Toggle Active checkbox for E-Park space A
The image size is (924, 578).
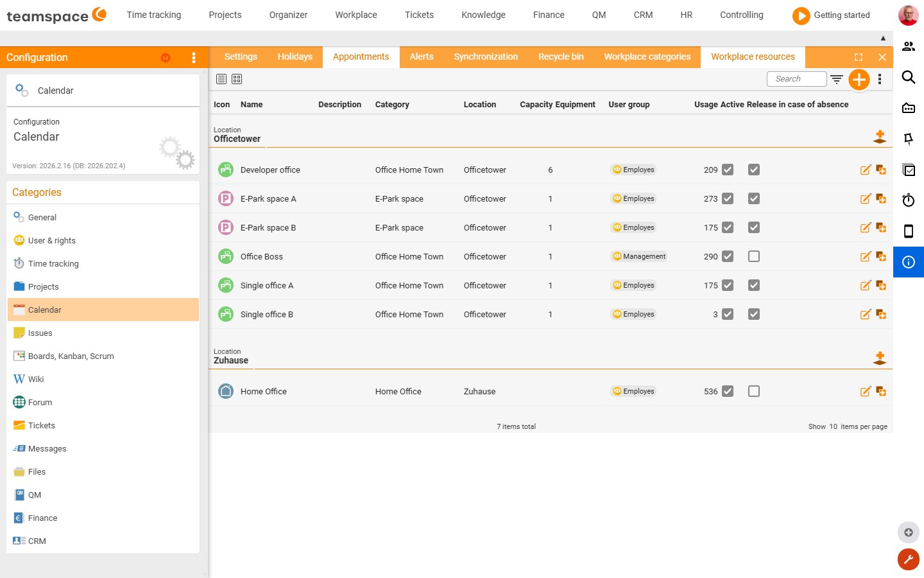click(x=728, y=198)
